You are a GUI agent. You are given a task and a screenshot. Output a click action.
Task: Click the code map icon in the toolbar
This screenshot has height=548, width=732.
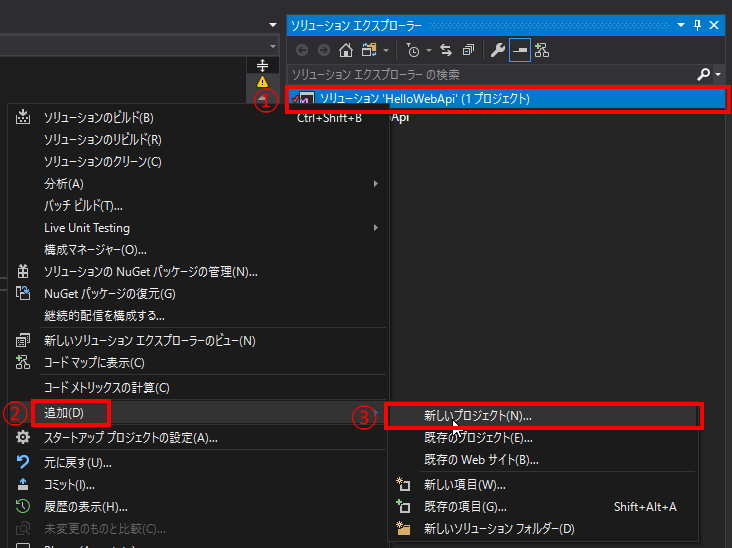pyautogui.click(x=542, y=50)
